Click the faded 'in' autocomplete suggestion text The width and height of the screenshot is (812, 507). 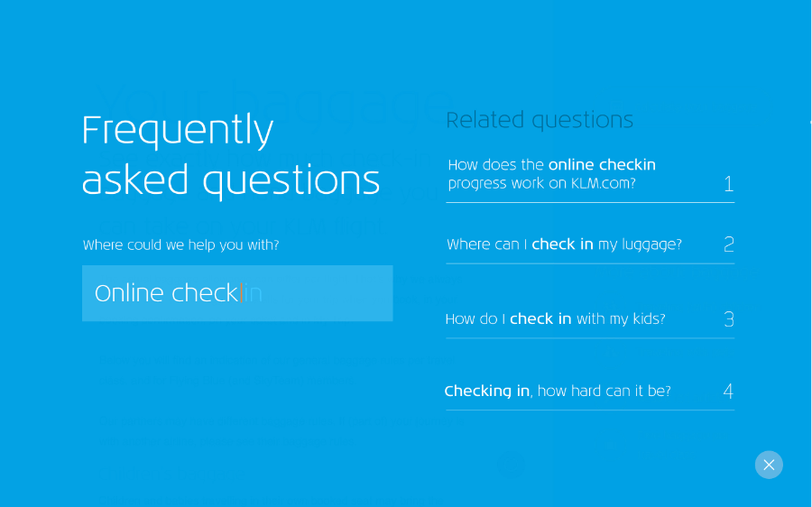pyautogui.click(x=254, y=293)
